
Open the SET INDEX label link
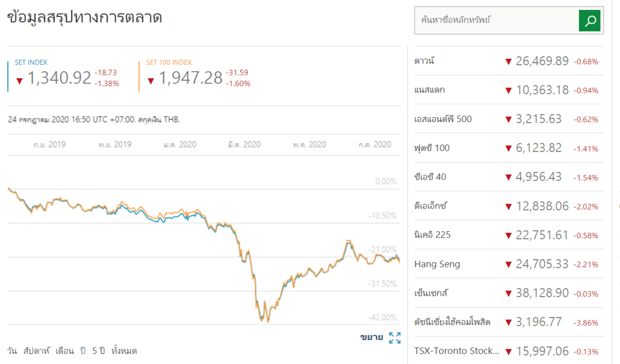click(31, 62)
